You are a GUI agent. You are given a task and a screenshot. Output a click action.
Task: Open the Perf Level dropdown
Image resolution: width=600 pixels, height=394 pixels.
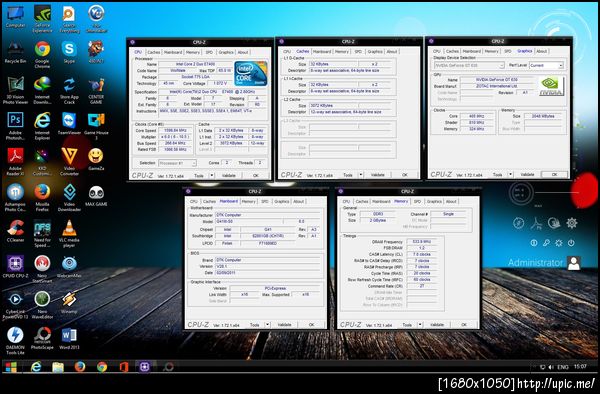point(546,65)
